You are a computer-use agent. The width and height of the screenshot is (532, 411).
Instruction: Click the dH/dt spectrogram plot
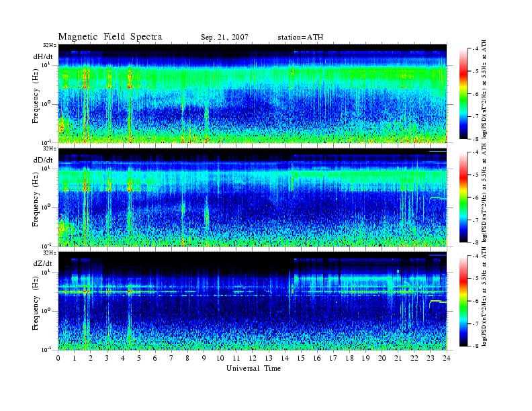pyautogui.click(x=253, y=93)
